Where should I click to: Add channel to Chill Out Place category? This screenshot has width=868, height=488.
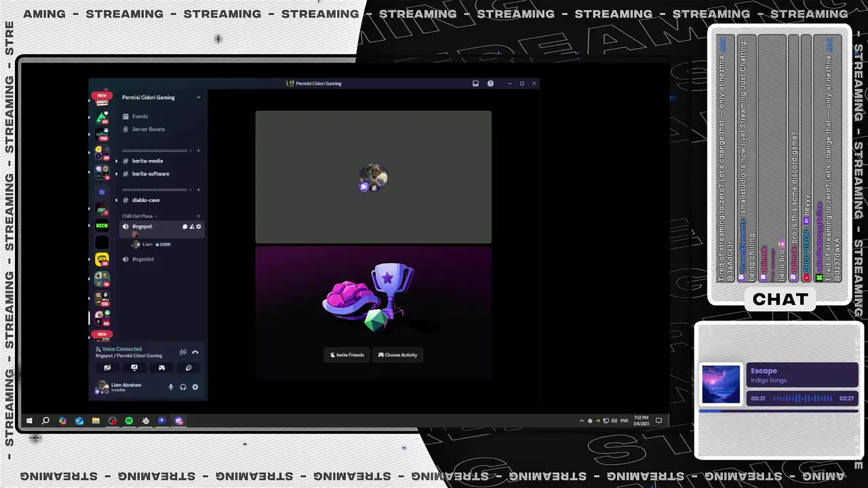point(198,216)
